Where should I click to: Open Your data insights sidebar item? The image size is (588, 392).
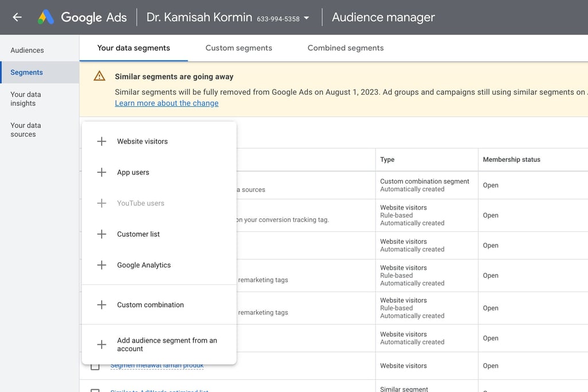pyautogui.click(x=26, y=99)
